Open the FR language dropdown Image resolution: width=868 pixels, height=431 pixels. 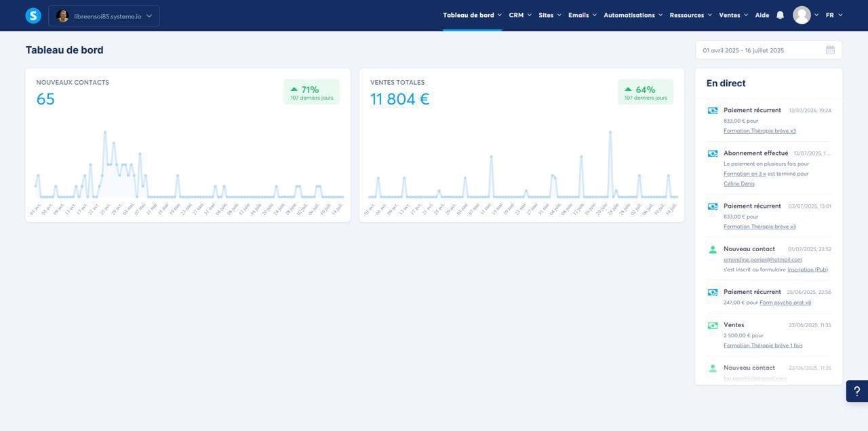(x=834, y=15)
